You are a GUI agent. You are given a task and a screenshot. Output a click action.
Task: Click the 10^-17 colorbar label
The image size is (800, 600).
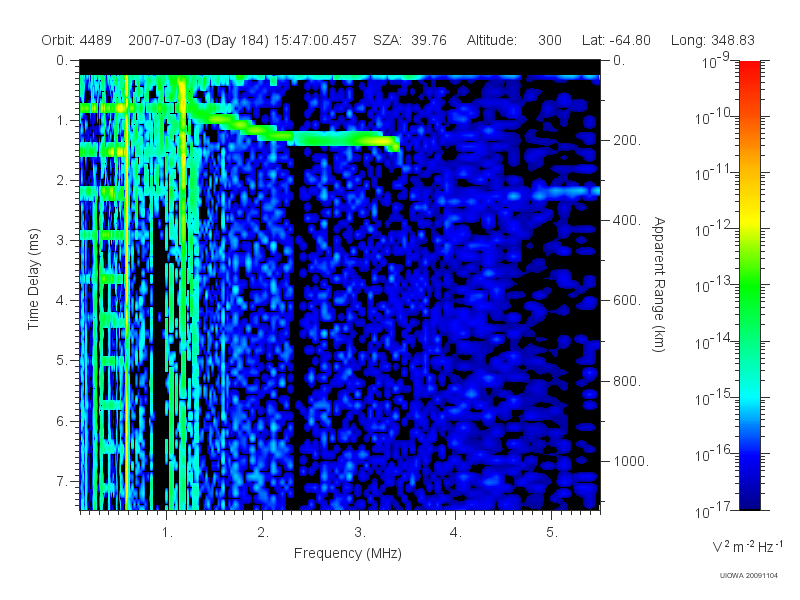click(713, 510)
